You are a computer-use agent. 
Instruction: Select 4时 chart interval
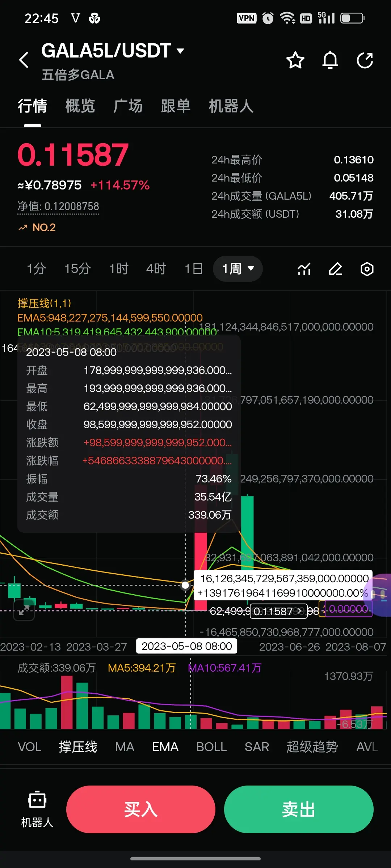[x=156, y=269]
